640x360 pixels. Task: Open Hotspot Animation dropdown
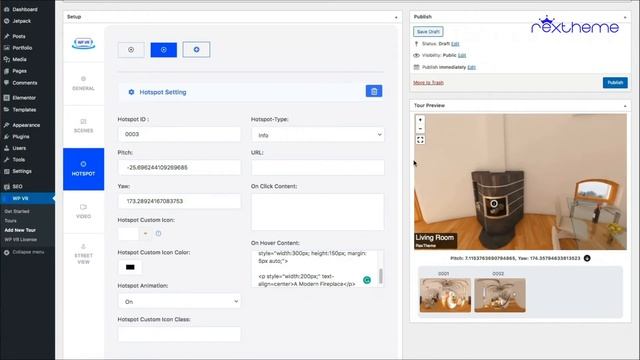(x=179, y=301)
